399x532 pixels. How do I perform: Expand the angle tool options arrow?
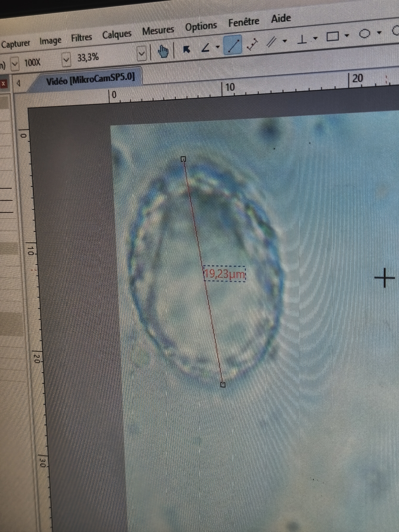[x=218, y=47]
